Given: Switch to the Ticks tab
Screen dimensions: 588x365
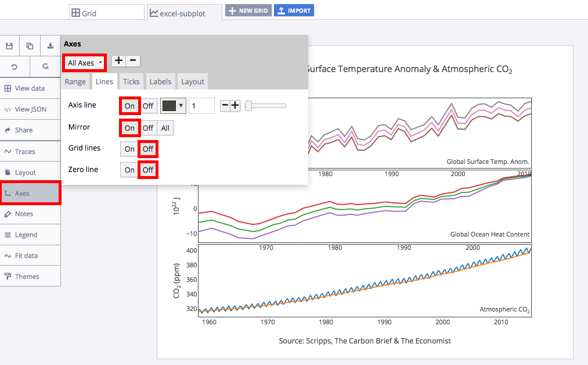Looking at the screenshot, I should [131, 81].
